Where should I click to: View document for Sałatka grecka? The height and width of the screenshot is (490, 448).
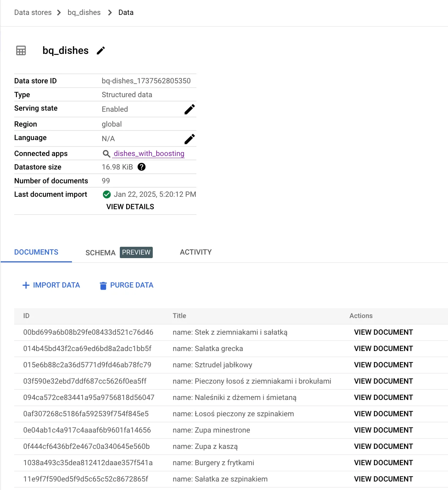[383, 349]
